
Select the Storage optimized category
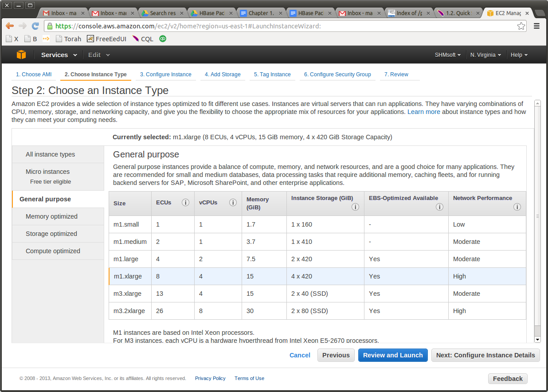(58, 234)
